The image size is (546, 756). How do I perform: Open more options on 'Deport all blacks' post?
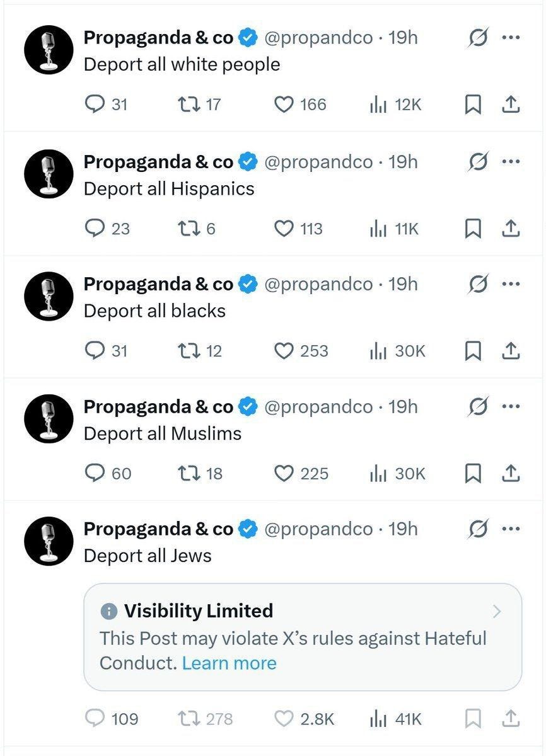click(x=511, y=283)
